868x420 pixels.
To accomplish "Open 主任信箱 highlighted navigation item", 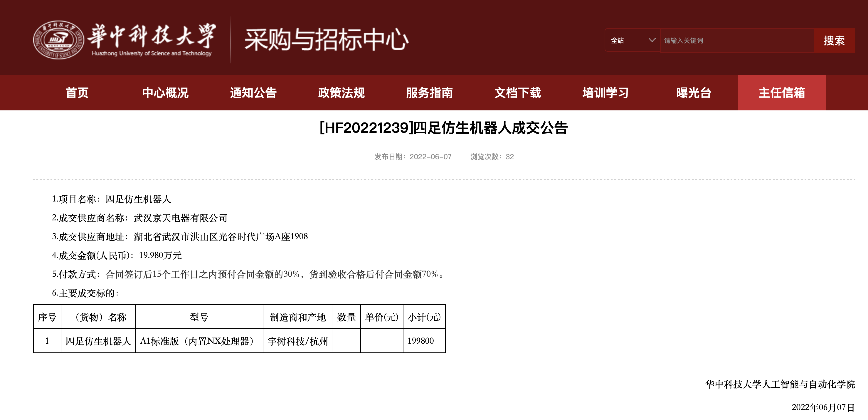I will pos(782,93).
